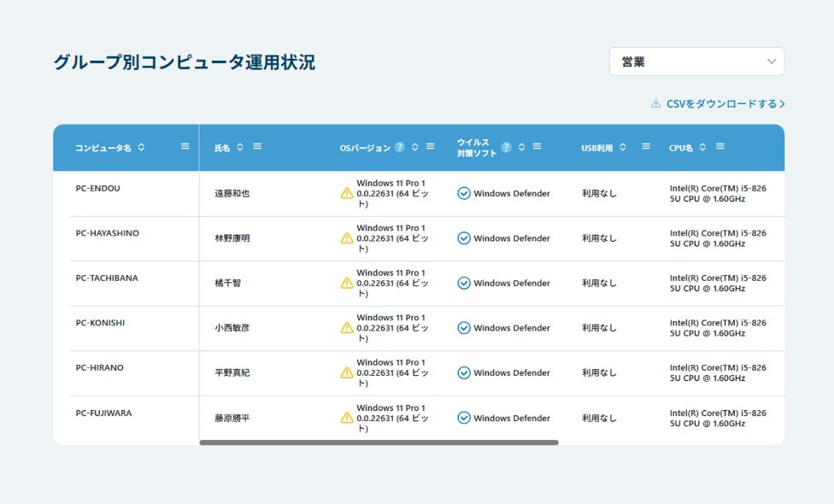
Task: Click the horizontal scrollbar below the table
Action: (379, 442)
